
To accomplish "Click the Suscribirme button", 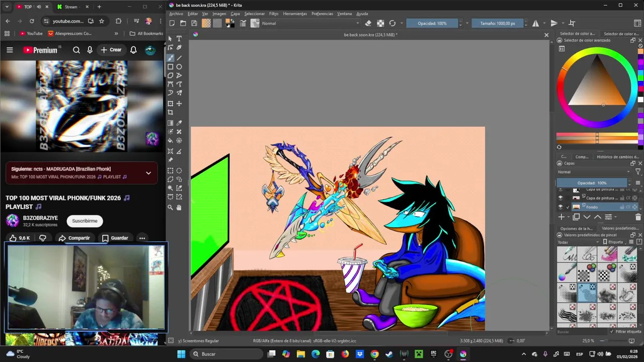I will [85, 221].
